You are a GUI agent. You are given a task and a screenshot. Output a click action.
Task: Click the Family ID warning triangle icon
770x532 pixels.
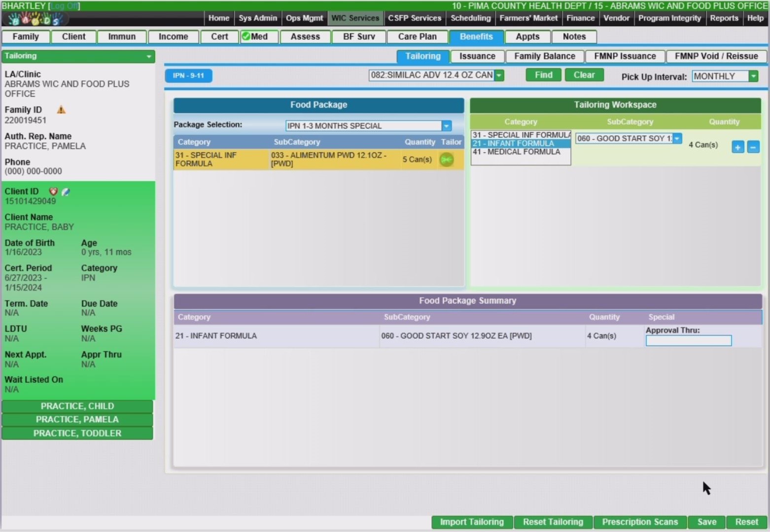(61, 110)
